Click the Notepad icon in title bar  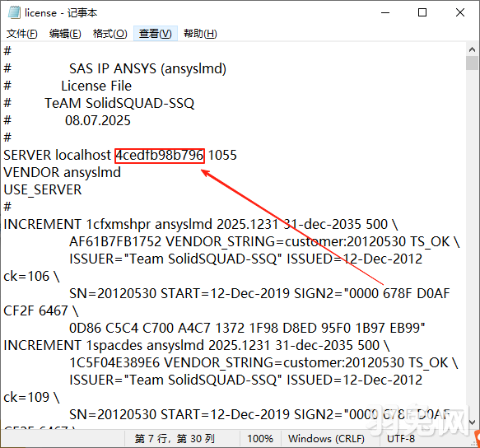[14, 12]
